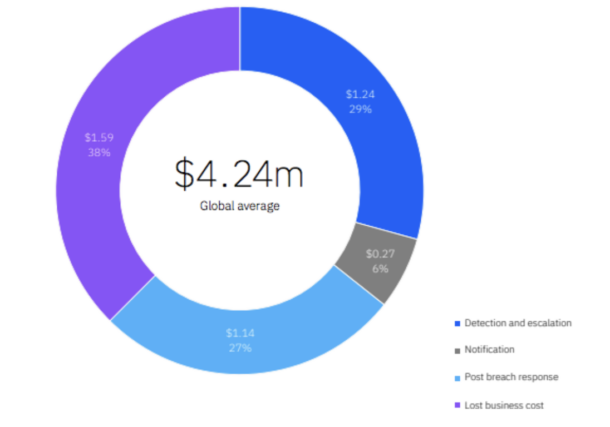Click the $4.24m center total
Screen dimensions: 610x427
(239, 174)
